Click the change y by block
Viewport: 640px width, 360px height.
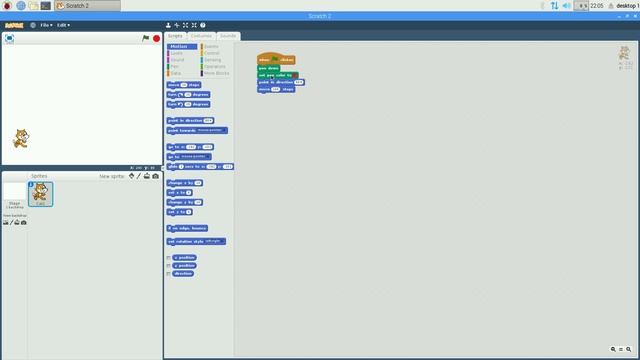click(185, 202)
